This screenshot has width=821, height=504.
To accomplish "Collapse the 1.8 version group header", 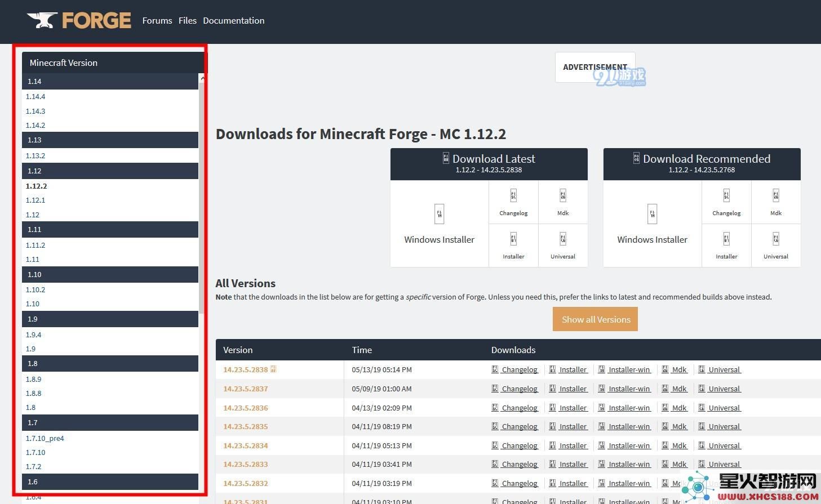I will click(x=110, y=363).
